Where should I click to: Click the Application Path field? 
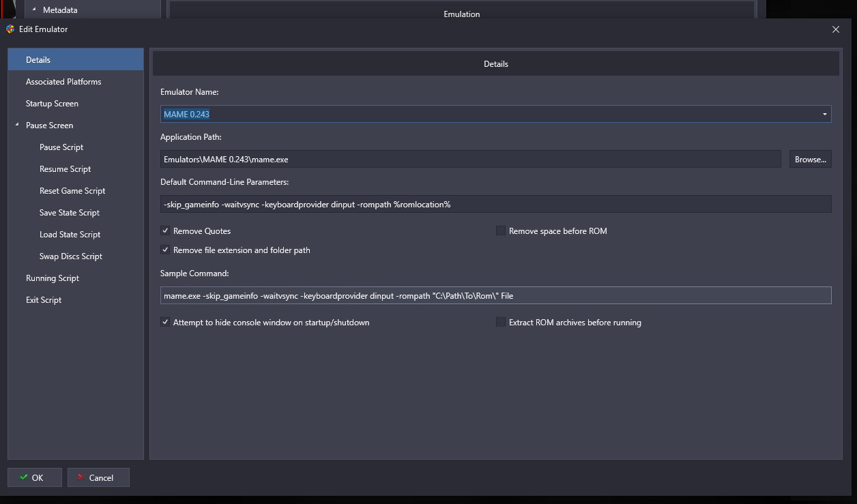pos(471,159)
